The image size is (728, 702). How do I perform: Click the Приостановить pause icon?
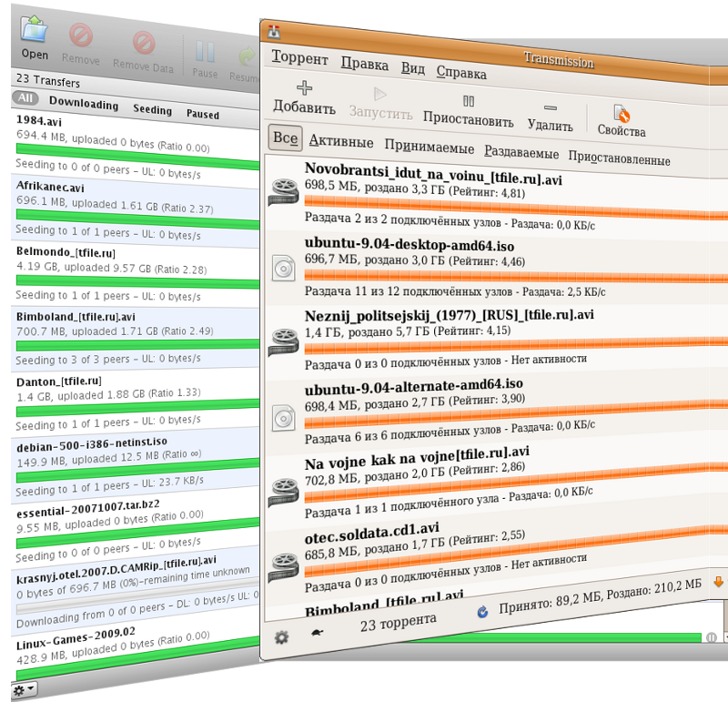tap(469, 101)
